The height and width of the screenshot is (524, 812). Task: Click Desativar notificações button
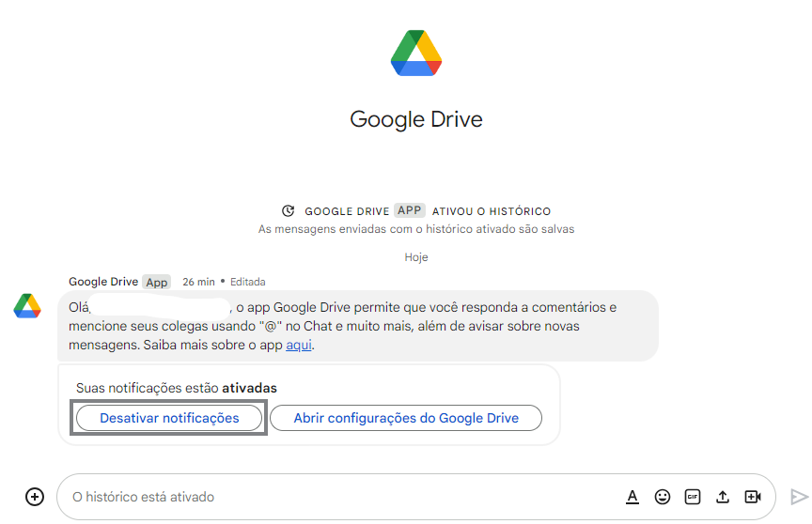click(169, 418)
